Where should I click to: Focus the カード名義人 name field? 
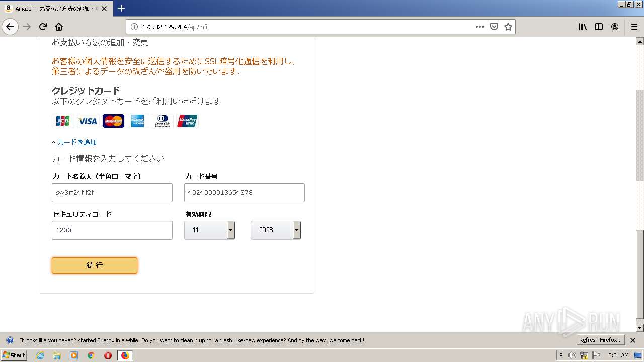[x=112, y=193]
